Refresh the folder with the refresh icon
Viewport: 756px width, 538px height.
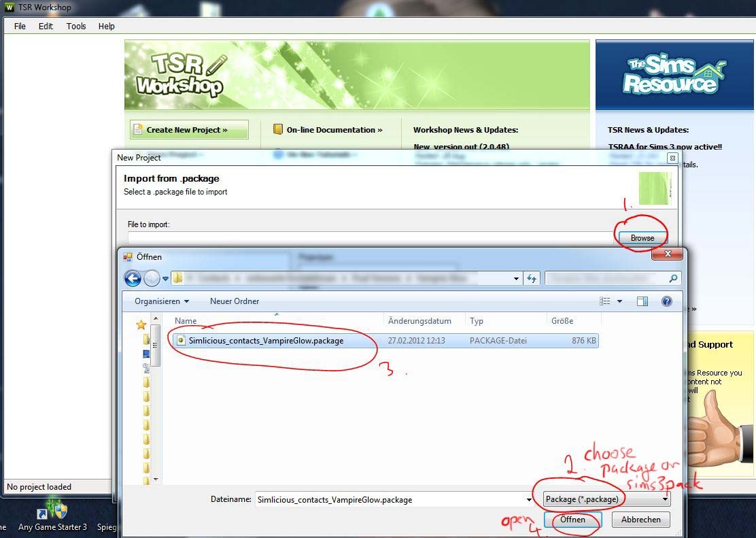(x=532, y=278)
